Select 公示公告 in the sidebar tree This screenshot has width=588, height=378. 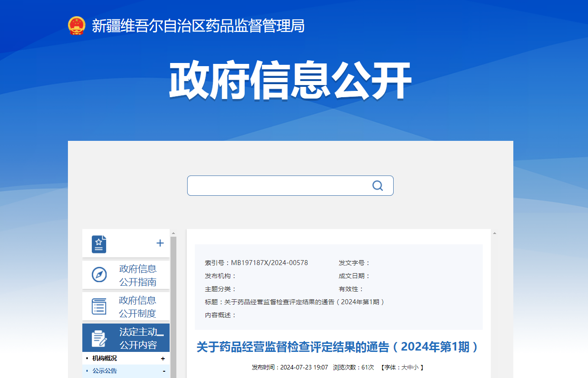pos(104,371)
